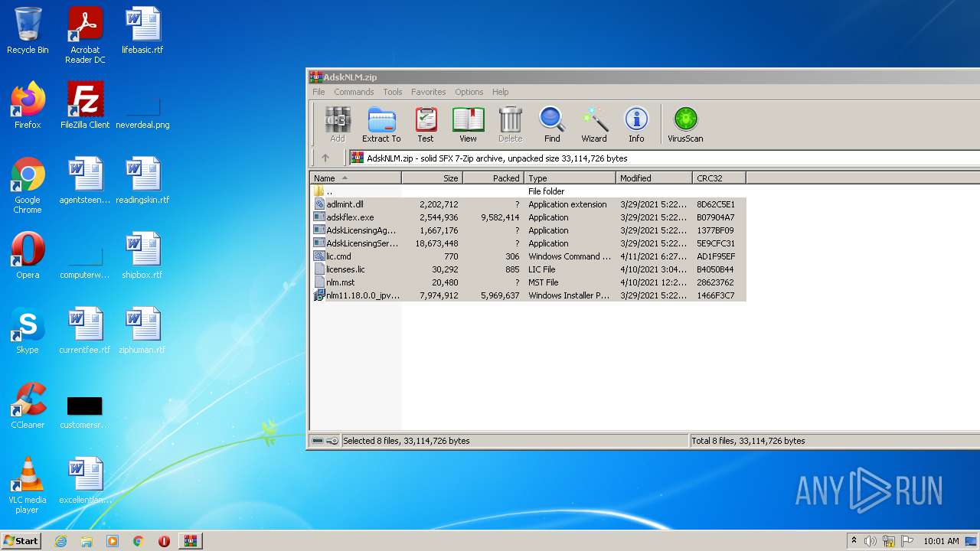Select the nlm11.18.0.0_ipv... installer file

pos(528,295)
